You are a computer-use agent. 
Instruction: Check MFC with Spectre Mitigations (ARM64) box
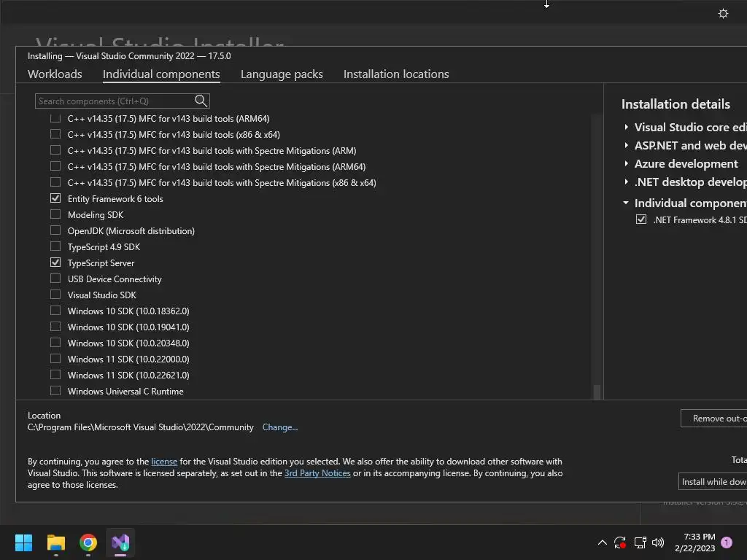[x=55, y=167]
